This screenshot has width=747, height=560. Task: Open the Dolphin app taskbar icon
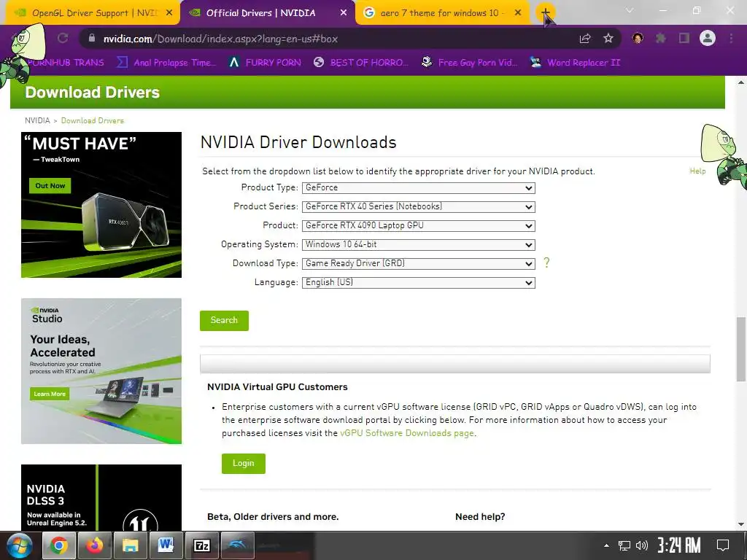click(238, 545)
